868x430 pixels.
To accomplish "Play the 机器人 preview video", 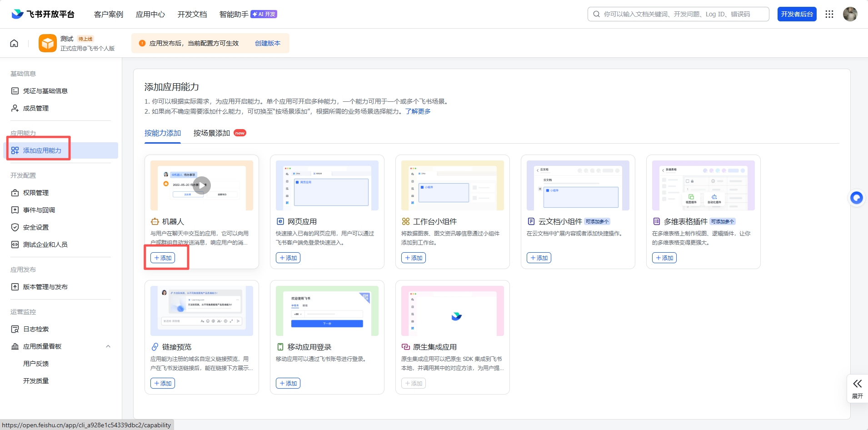I will click(x=202, y=185).
